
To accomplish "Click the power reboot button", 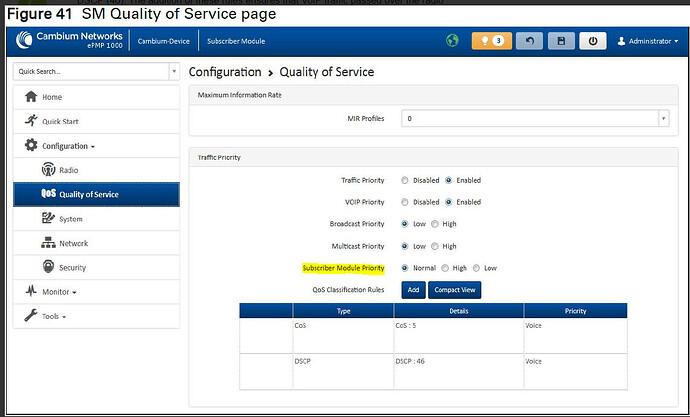I will click(593, 41).
